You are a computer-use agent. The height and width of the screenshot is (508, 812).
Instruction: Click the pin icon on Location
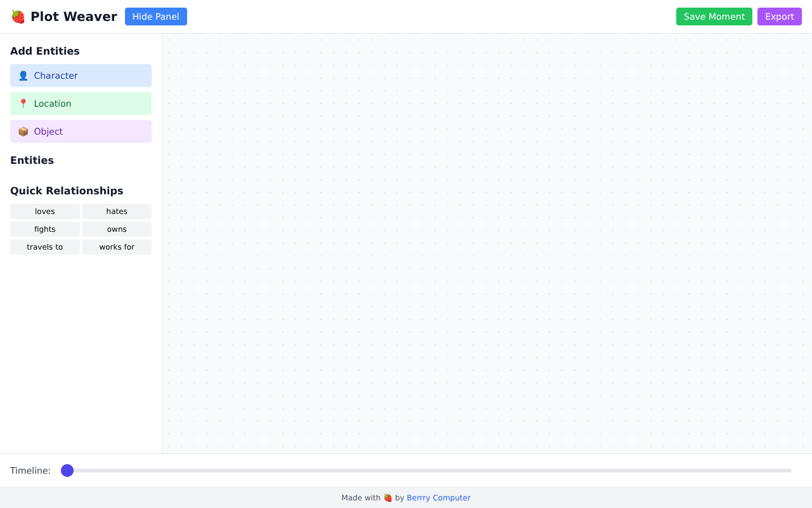[x=23, y=104]
